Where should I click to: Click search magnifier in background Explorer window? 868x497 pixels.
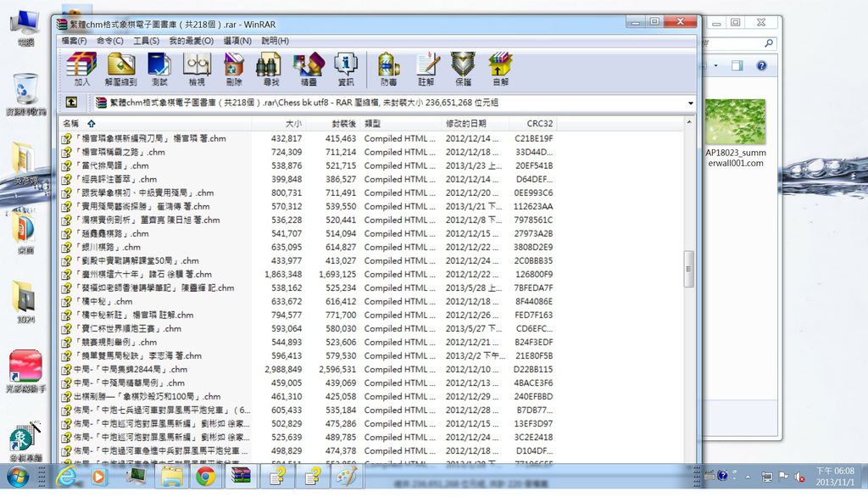[x=768, y=43]
